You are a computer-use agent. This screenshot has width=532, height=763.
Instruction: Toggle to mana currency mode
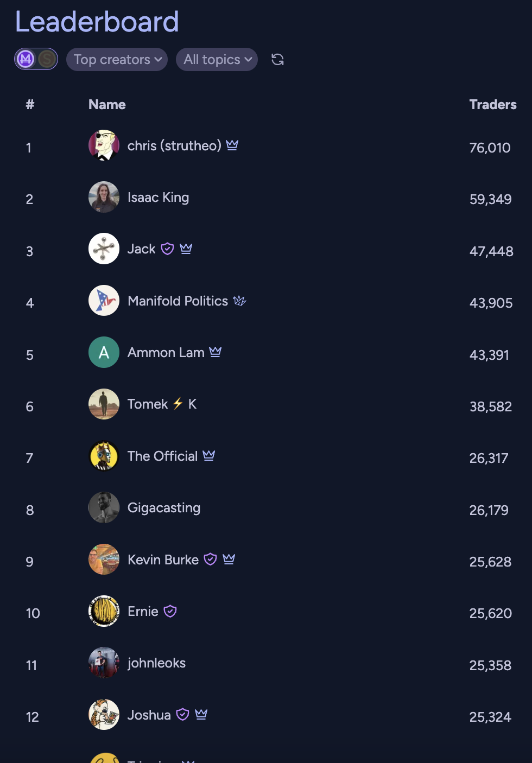pyautogui.click(x=26, y=59)
